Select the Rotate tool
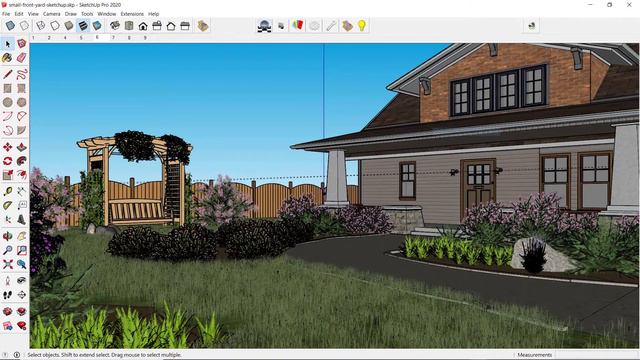This screenshot has width=640, height=360. 8,161
